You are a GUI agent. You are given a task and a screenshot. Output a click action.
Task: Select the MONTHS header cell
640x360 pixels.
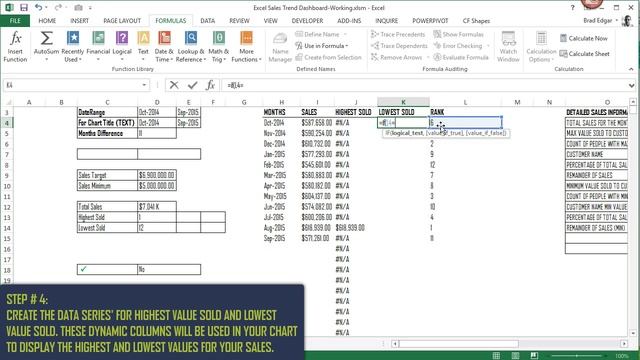tap(281, 112)
